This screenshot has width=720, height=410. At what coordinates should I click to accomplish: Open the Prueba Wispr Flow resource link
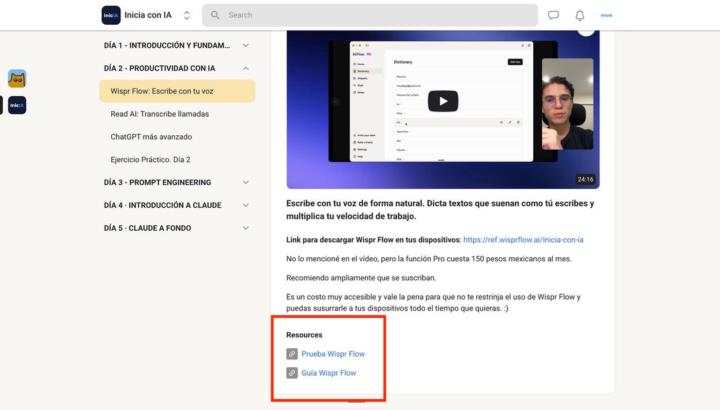pyautogui.click(x=333, y=354)
